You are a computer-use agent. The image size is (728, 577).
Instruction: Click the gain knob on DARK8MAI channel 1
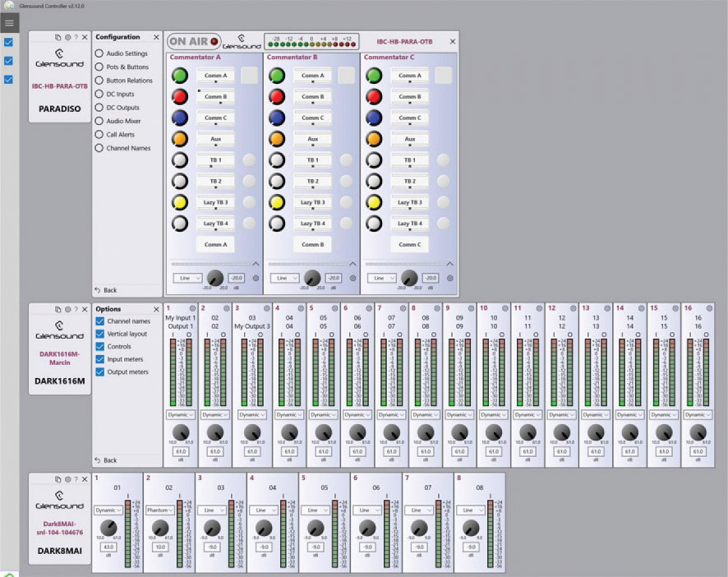109,529
